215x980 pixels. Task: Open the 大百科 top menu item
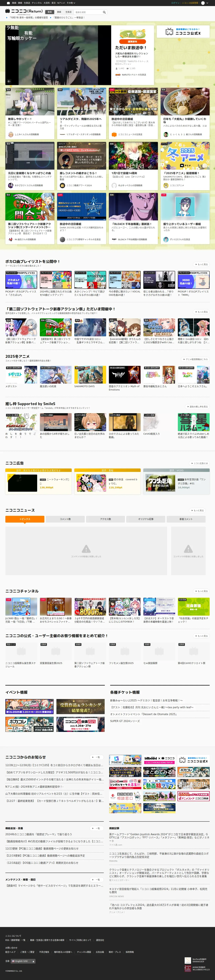[46, 3]
